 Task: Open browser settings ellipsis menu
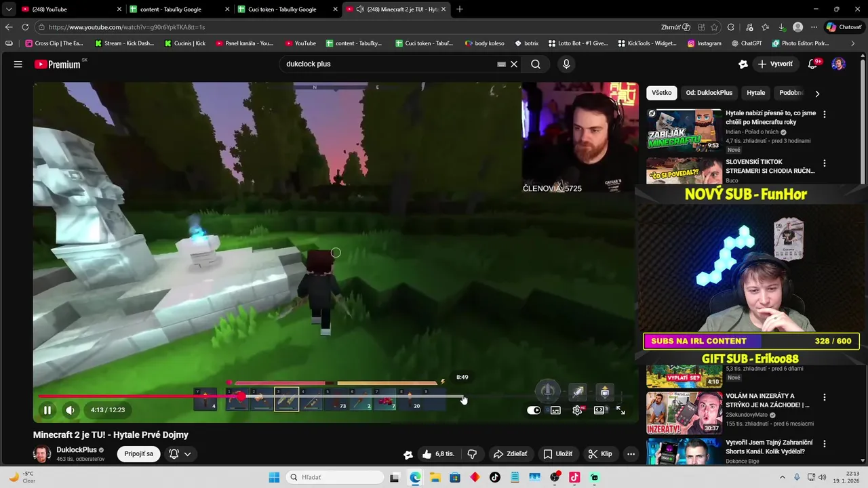(x=814, y=27)
